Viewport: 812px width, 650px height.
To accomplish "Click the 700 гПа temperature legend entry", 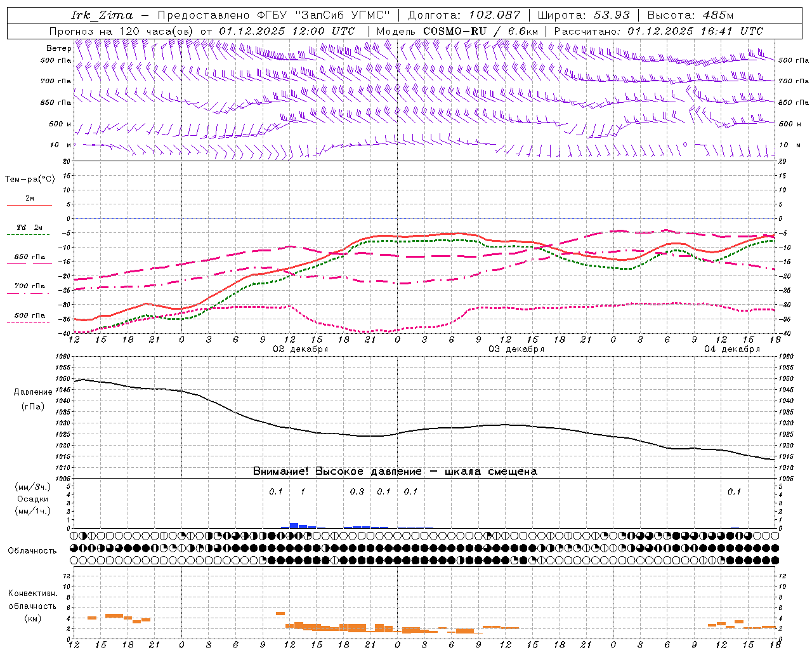I will 29,286.
